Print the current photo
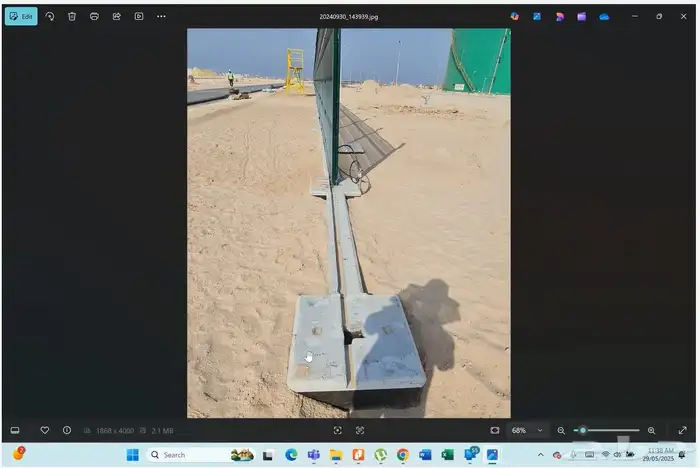This screenshot has width=700, height=468. 94,16
